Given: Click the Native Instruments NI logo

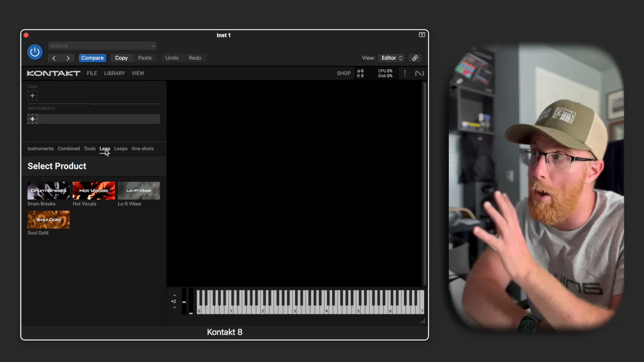Looking at the screenshot, I should click(x=419, y=73).
